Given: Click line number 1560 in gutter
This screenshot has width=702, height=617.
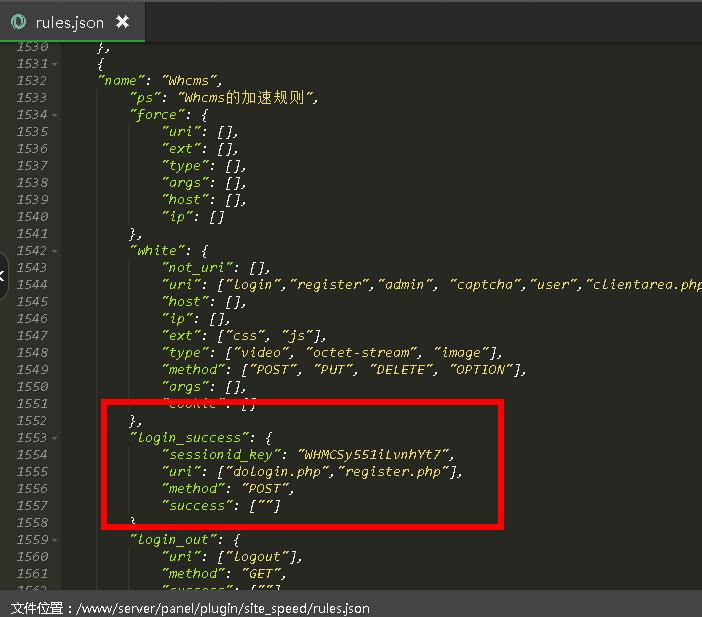Looking at the screenshot, I should click(x=31, y=557).
